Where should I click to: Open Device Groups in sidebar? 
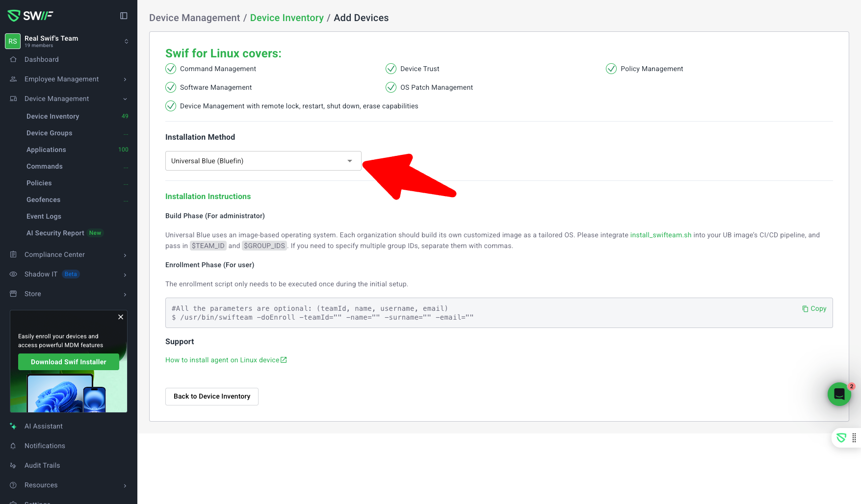pos(50,133)
